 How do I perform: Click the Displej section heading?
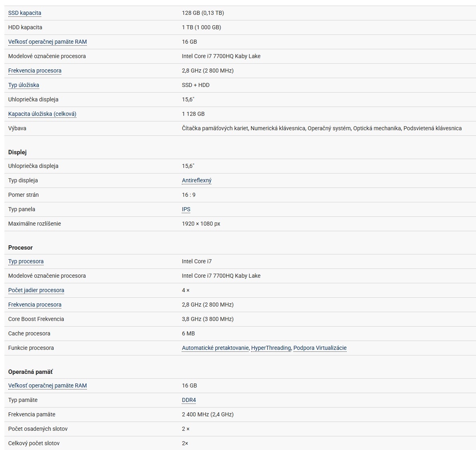[x=17, y=152]
